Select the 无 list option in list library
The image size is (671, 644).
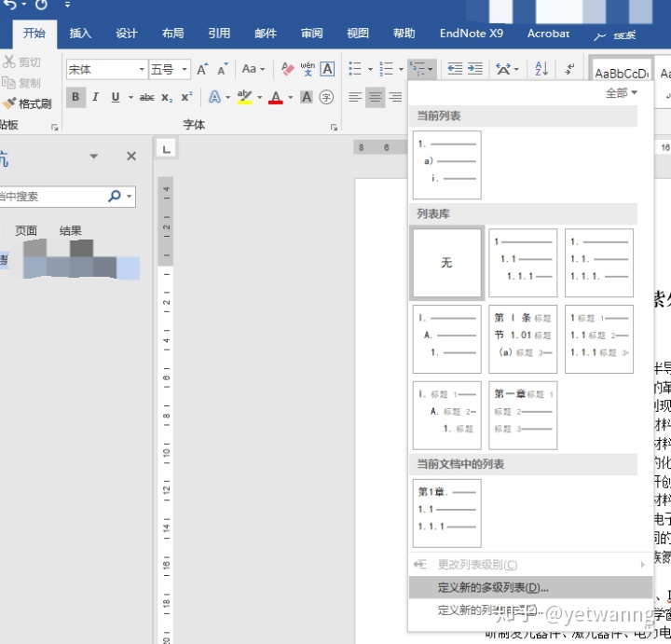[x=446, y=262]
